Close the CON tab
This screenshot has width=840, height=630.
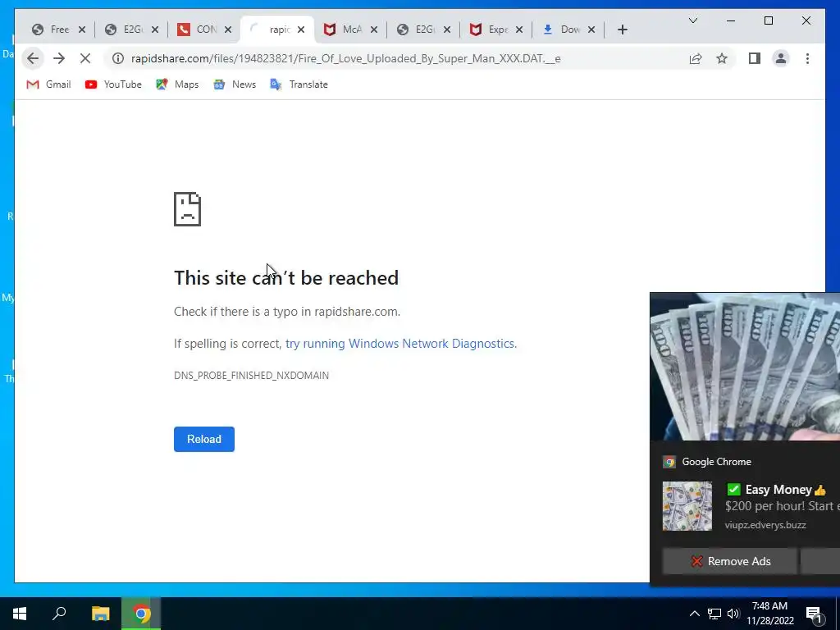[x=228, y=30]
